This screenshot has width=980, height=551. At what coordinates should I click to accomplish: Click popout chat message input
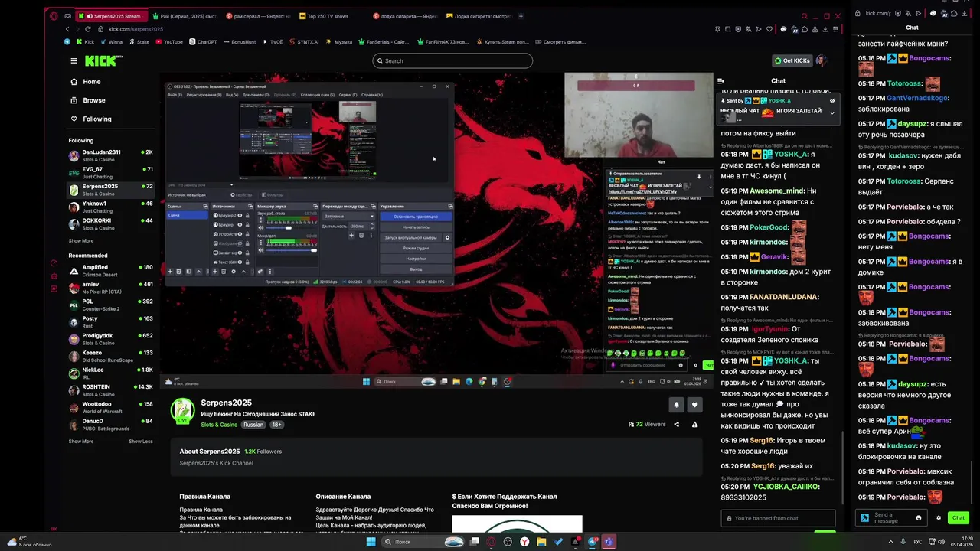(x=890, y=518)
